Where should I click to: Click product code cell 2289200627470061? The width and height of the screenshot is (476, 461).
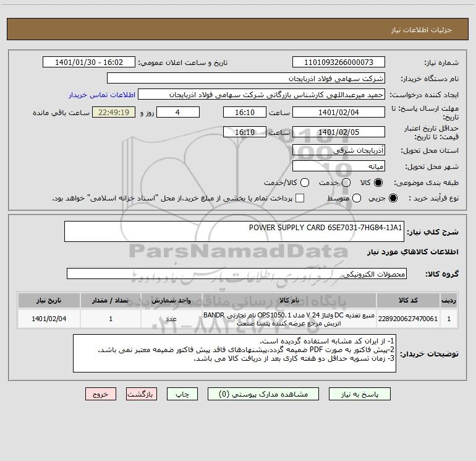tap(408, 319)
